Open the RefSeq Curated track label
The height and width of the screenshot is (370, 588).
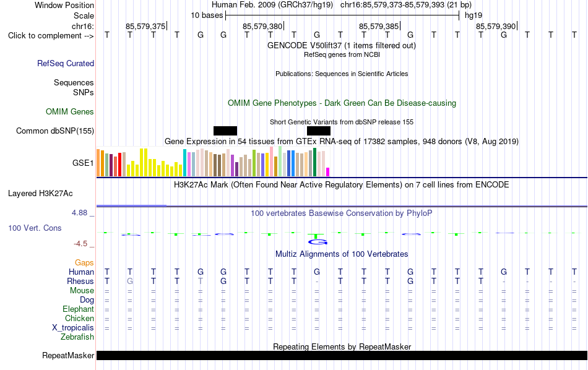(x=65, y=63)
